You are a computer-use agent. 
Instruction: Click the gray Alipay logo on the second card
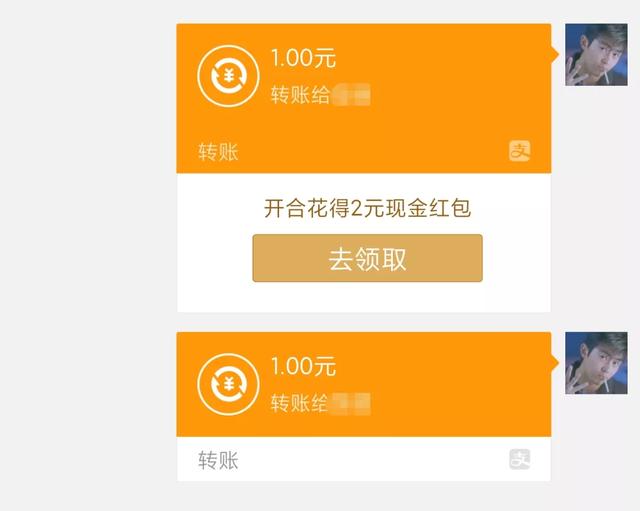(x=519, y=459)
